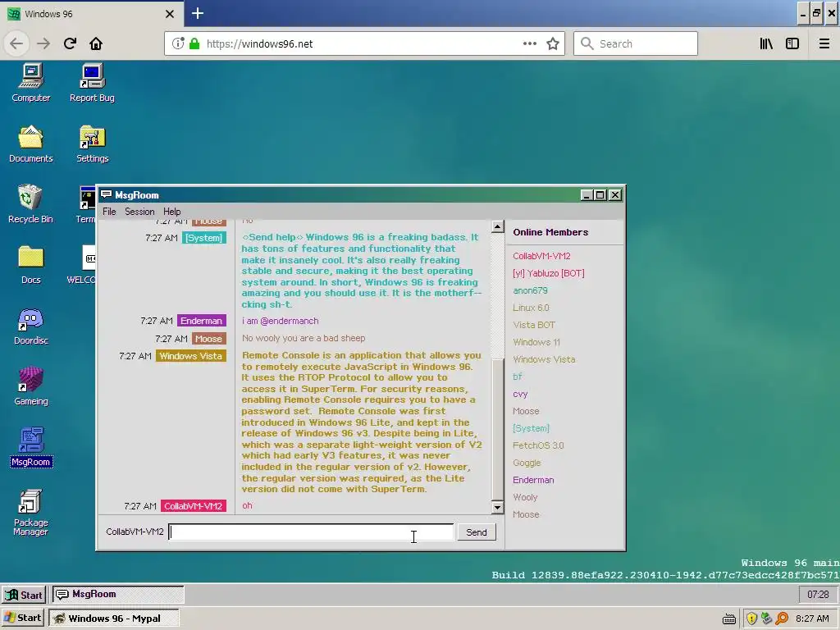
Task: Open the MsgRoom Session menu
Action: pyautogui.click(x=139, y=212)
